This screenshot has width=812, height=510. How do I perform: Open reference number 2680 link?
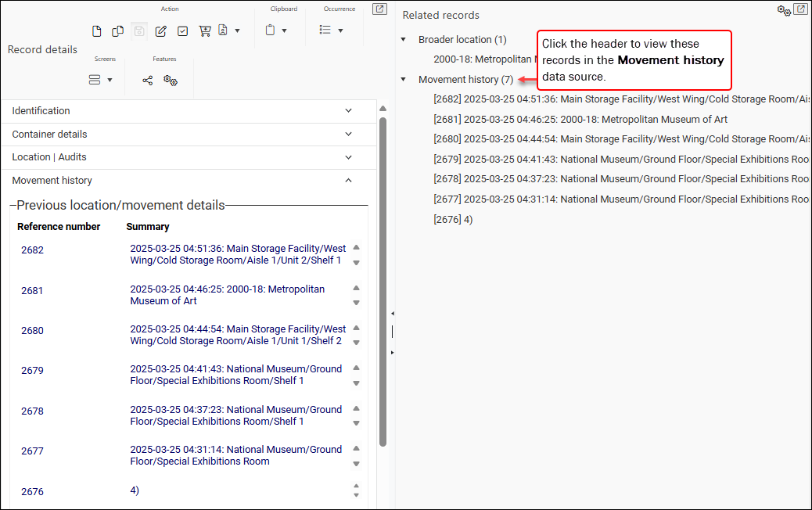tap(32, 330)
